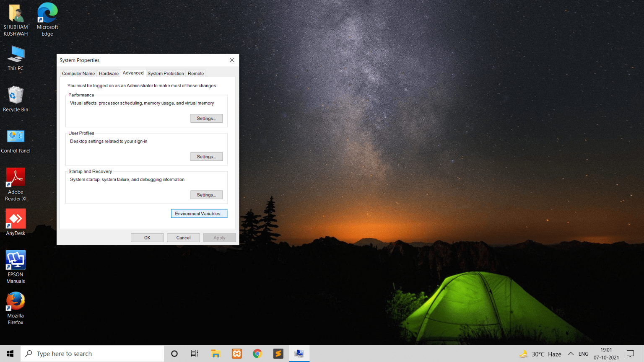644x362 pixels.
Task: Switch to the Computer Name tab
Action: click(x=78, y=73)
